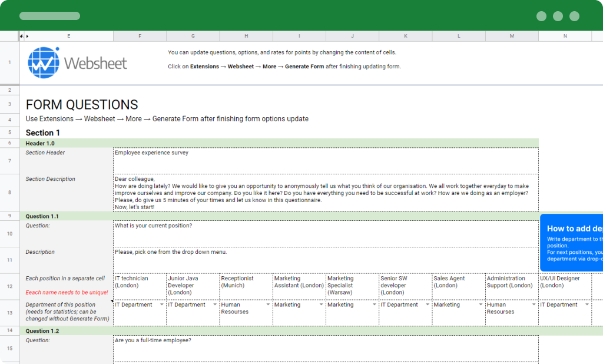Click the 'Question 1.1' row label
The image size is (603, 364).
pyautogui.click(x=42, y=216)
